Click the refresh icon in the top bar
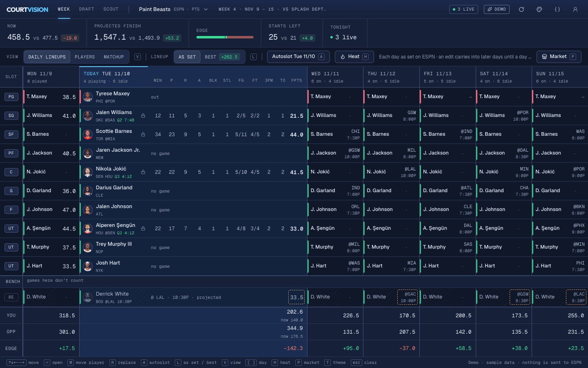 521,9
